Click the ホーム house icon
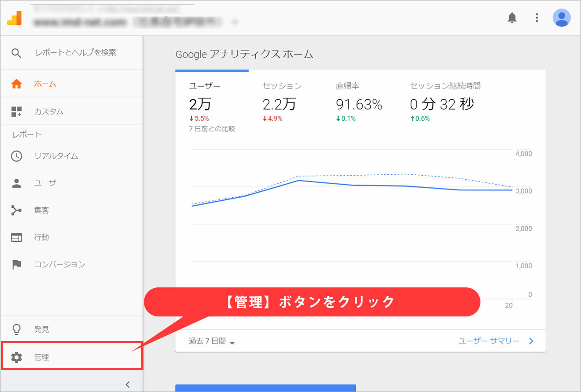Image resolution: width=581 pixels, height=392 pixels. (x=17, y=84)
